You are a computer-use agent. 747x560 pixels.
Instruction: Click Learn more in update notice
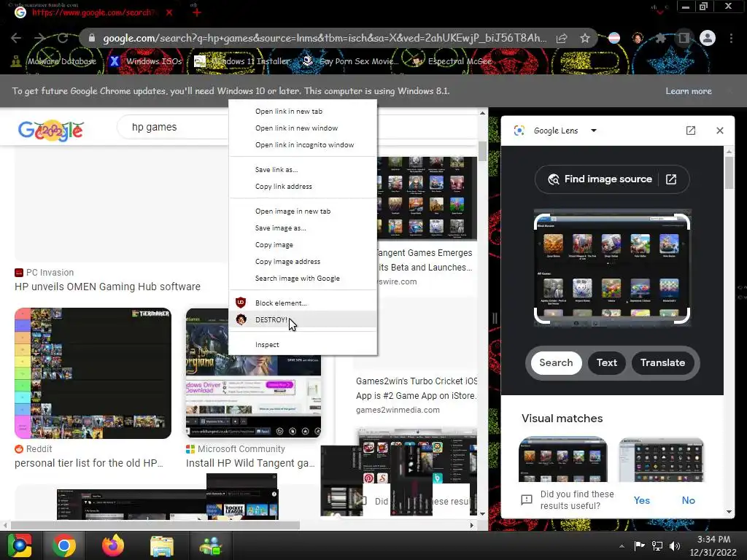click(x=689, y=91)
